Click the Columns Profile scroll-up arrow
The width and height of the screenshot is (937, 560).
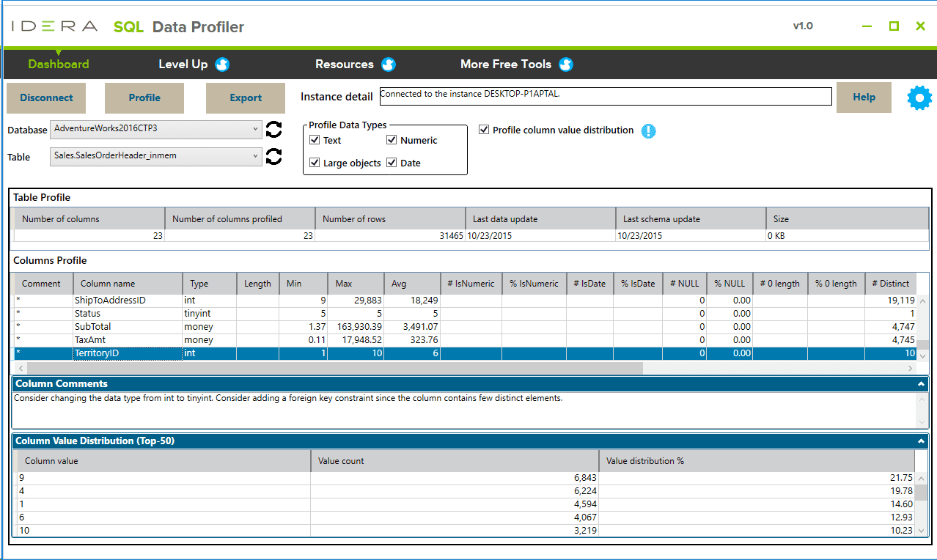coord(922,301)
